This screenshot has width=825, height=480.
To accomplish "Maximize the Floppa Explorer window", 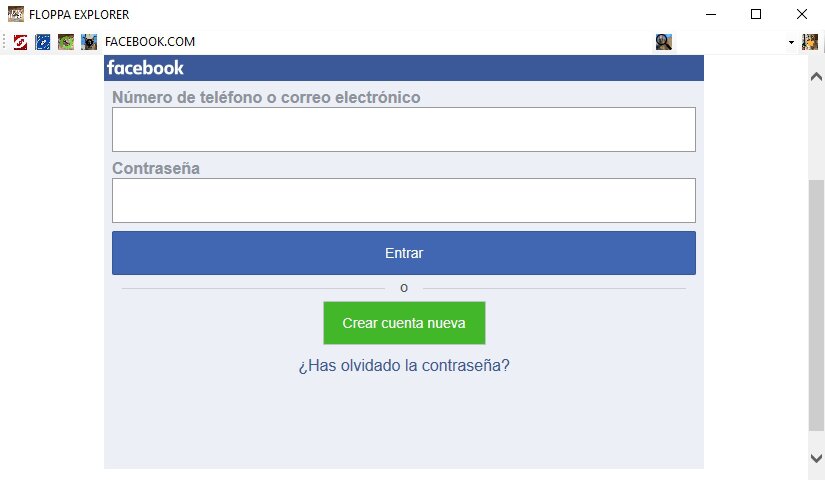I will 756,14.
